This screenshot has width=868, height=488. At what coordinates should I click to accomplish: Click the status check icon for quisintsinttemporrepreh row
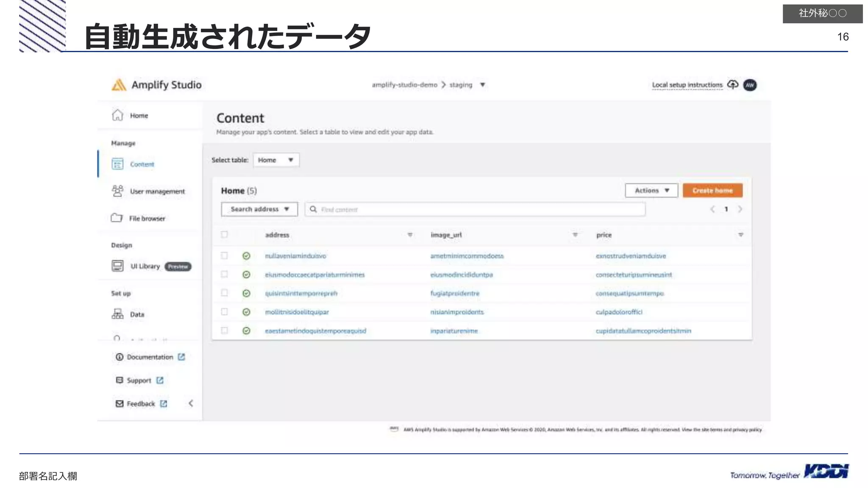coord(246,293)
